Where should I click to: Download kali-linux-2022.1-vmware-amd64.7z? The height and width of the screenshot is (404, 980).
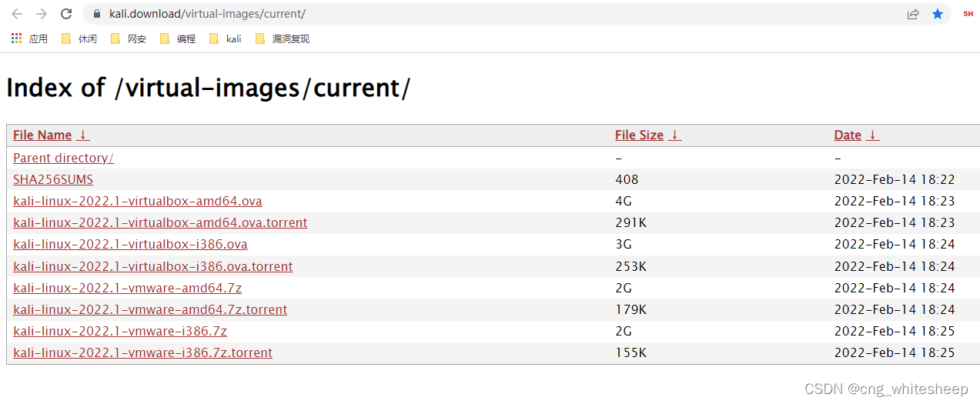(127, 288)
